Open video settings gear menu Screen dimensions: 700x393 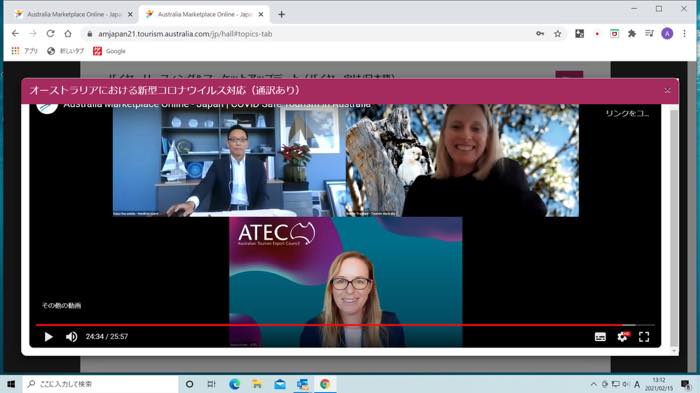point(622,337)
